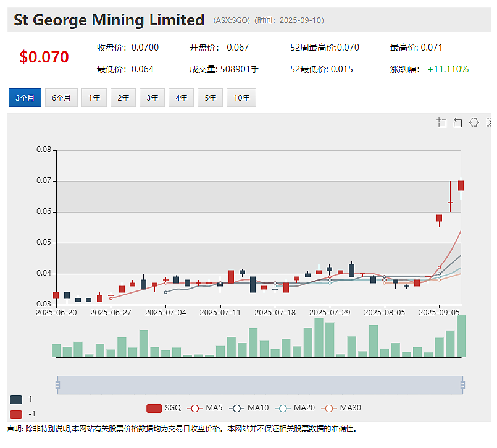Viewport: 497px width, 448px height.
Task: Click the 最高价: 0.071 text
Action: pos(416,48)
